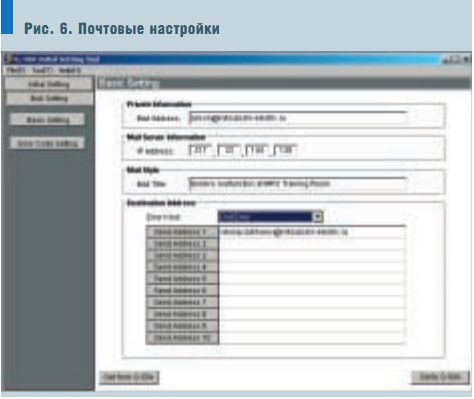474x399 pixels.
Task: Click the empty Send Address 2 cell
Action: pyautogui.click(x=312, y=244)
